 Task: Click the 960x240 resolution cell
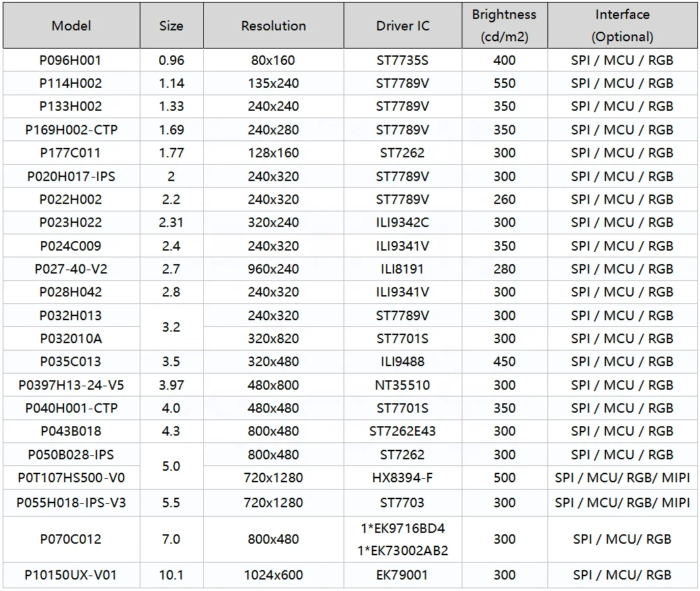(x=273, y=269)
